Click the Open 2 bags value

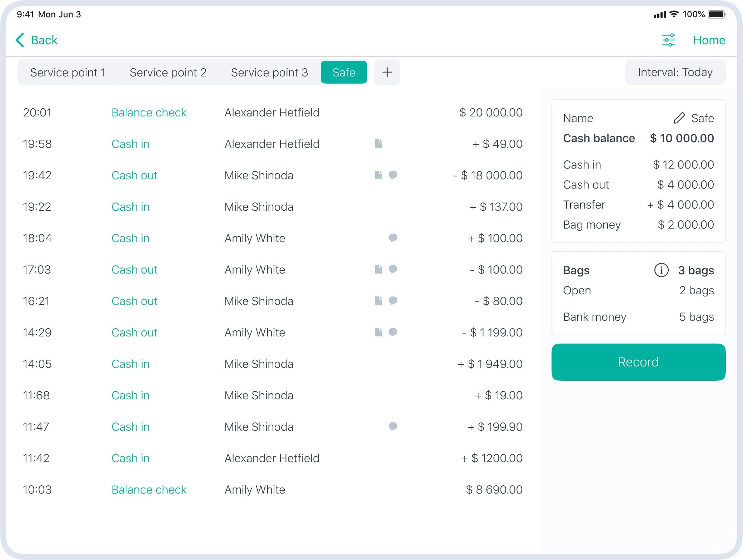[697, 290]
